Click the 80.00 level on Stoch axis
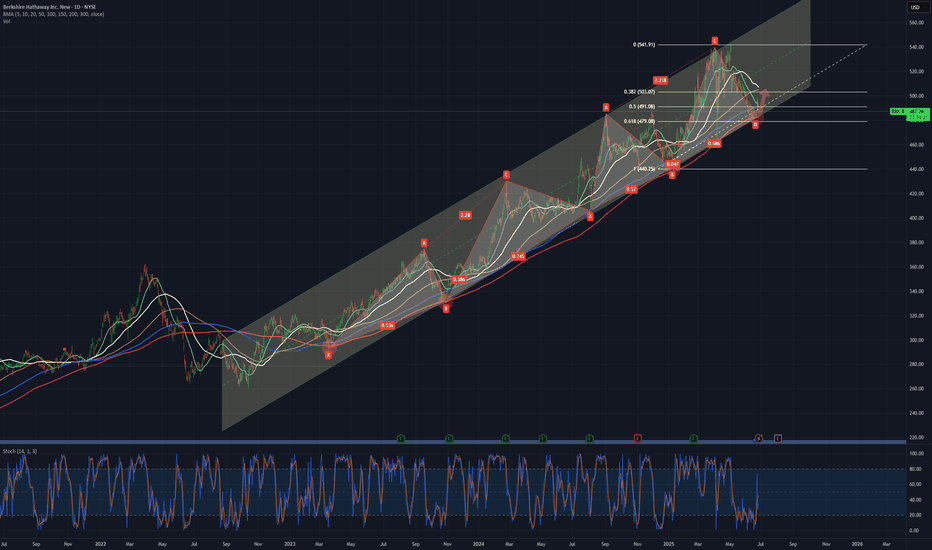 (916, 469)
